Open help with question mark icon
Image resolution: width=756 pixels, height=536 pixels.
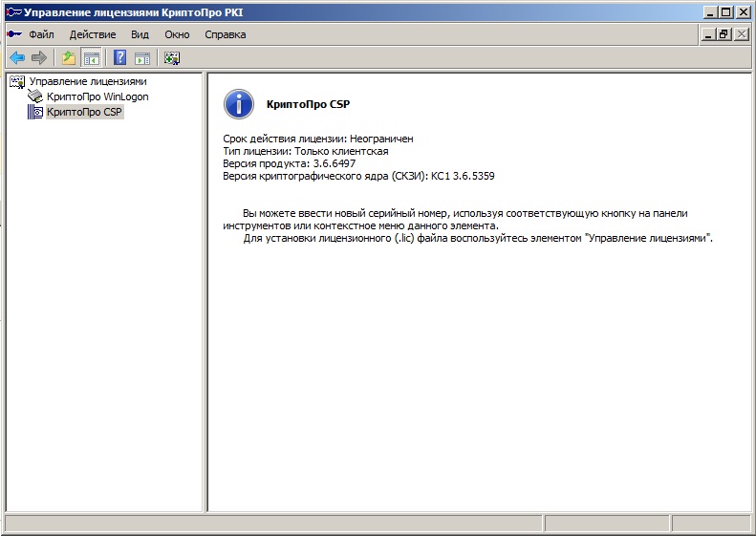[x=120, y=58]
